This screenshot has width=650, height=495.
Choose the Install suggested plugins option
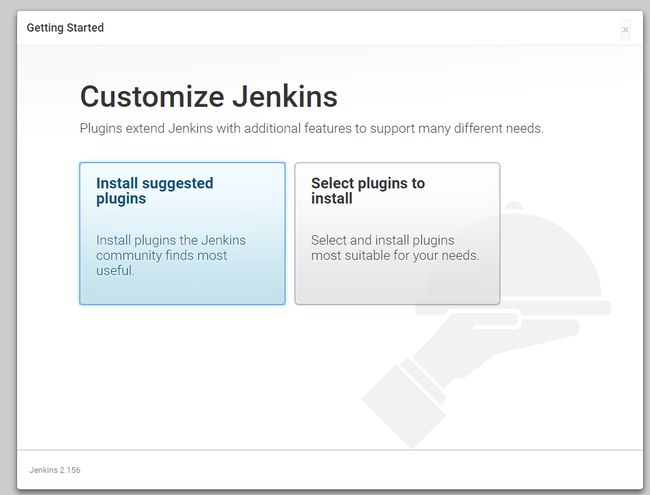click(x=182, y=233)
